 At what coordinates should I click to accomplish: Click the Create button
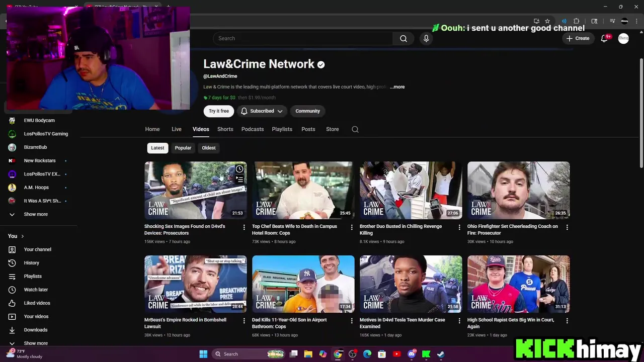pyautogui.click(x=578, y=38)
